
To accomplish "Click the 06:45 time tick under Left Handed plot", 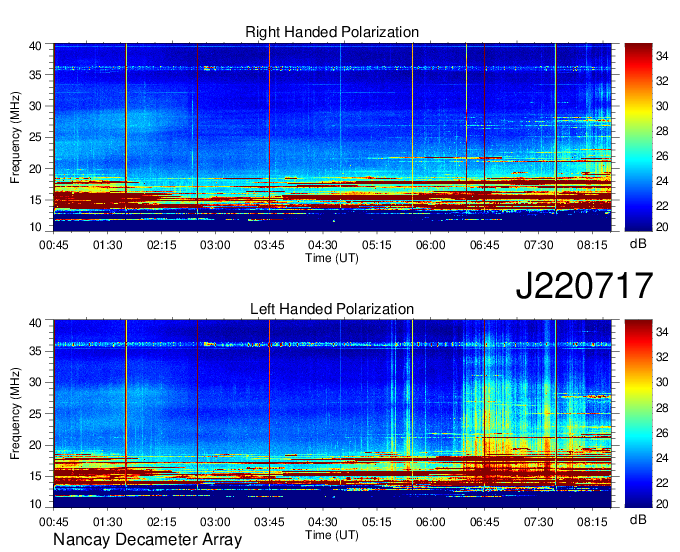I will click(484, 522).
